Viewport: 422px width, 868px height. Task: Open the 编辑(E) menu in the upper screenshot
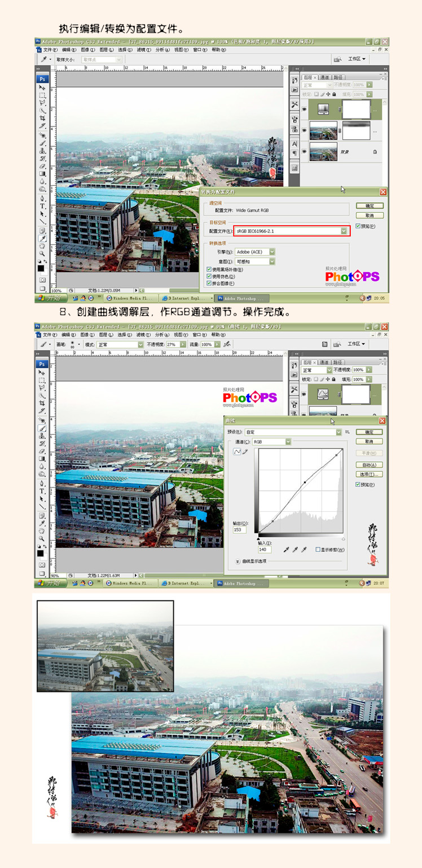point(69,50)
